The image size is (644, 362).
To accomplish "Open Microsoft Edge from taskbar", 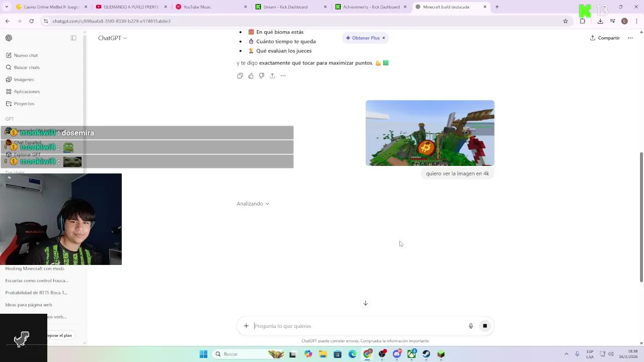I will tap(352, 354).
